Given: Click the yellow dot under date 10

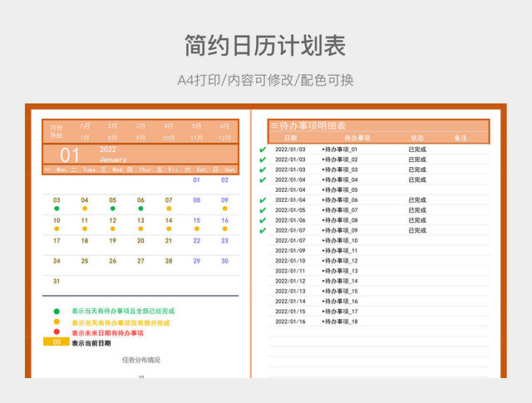Looking at the screenshot, I should point(57,229).
